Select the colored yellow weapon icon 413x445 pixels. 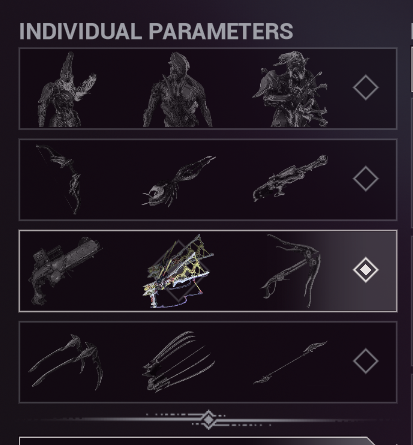coord(178,271)
